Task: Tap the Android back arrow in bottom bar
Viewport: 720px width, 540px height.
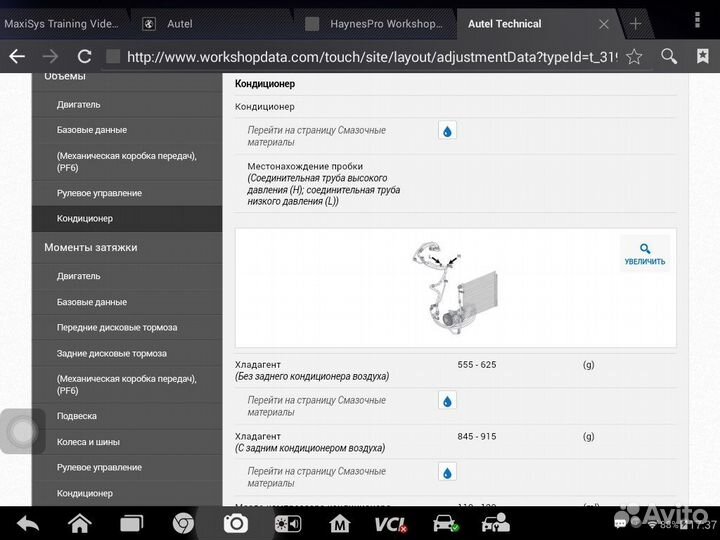Action: coord(28,524)
